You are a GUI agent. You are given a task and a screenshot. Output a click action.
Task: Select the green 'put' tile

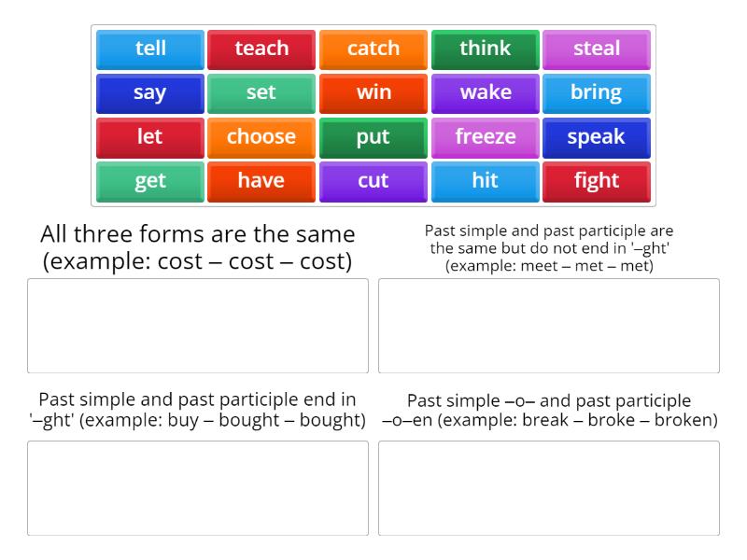(x=373, y=137)
